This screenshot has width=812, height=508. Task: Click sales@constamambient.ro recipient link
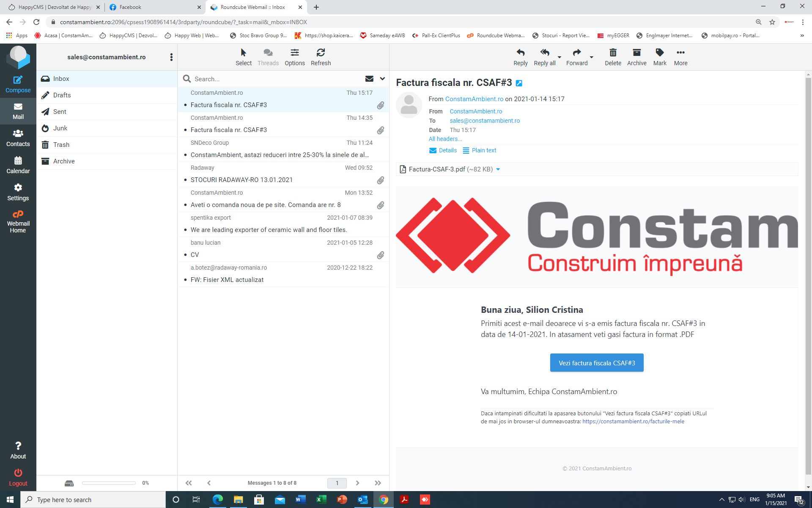pyautogui.click(x=485, y=121)
